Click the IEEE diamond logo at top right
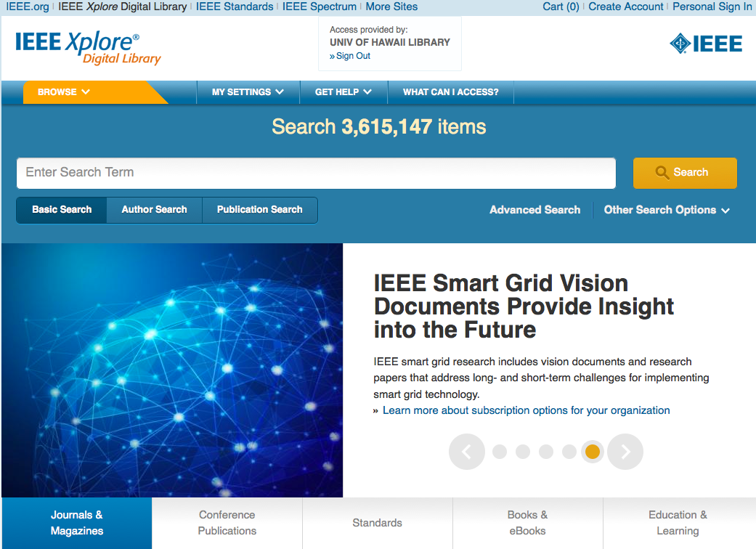The height and width of the screenshot is (549, 756). [x=706, y=44]
